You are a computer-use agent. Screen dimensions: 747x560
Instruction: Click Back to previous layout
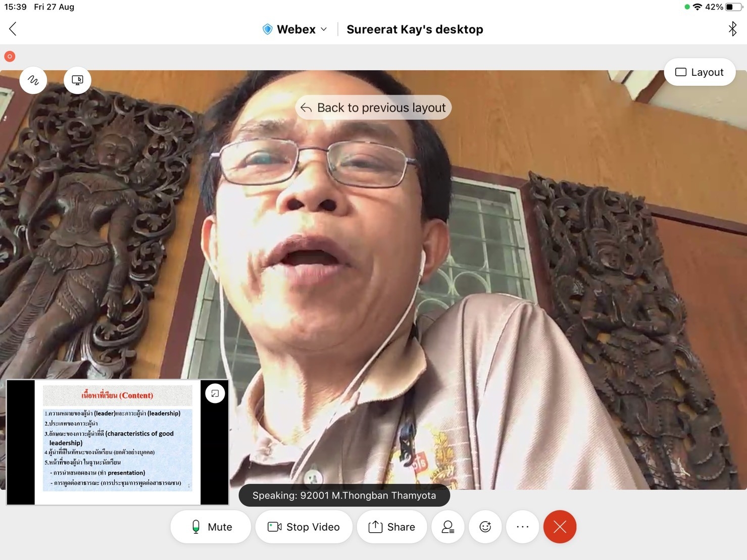point(373,108)
